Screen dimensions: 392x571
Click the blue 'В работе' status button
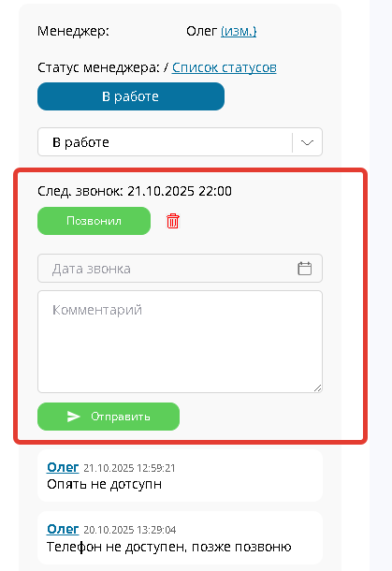tap(131, 96)
